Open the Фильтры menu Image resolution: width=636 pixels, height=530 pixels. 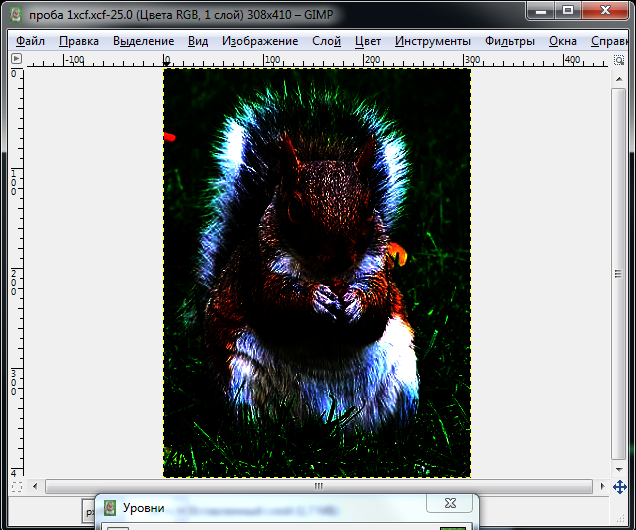(510, 41)
